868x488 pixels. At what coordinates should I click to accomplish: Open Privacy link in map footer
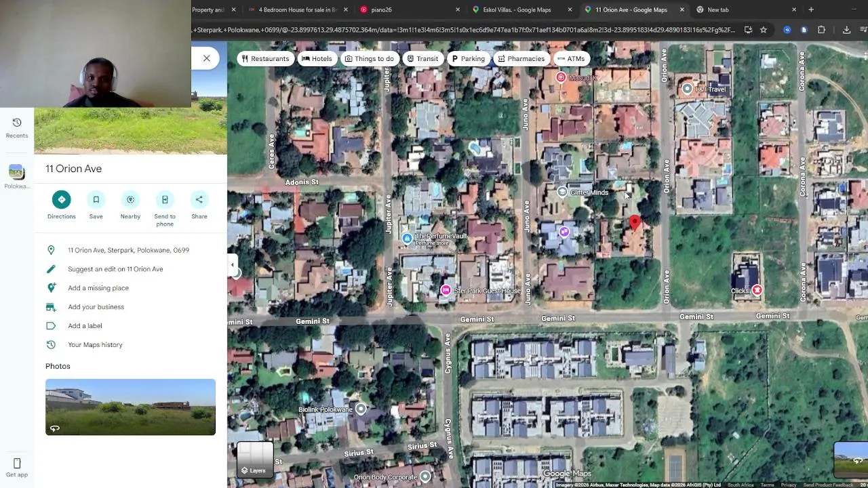[788, 485]
